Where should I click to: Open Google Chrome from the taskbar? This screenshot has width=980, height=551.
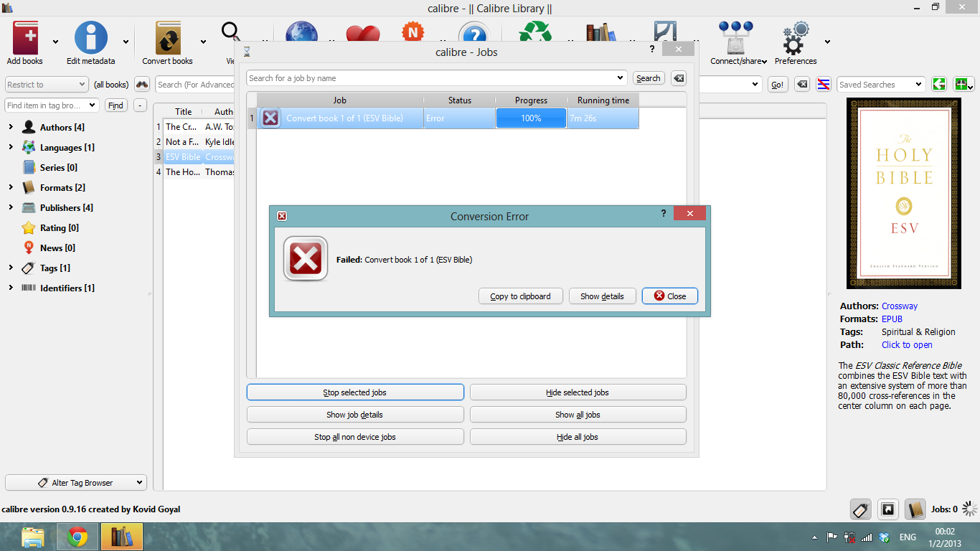click(x=77, y=537)
